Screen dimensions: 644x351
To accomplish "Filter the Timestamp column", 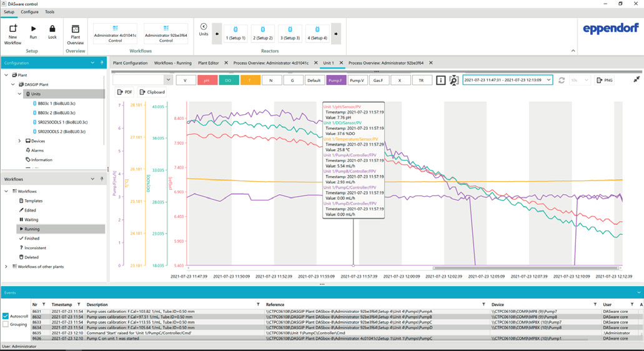I will [79, 305].
